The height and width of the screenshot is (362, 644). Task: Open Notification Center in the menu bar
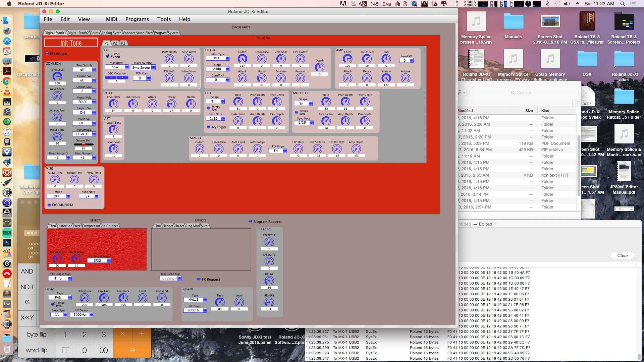tap(633, 4)
